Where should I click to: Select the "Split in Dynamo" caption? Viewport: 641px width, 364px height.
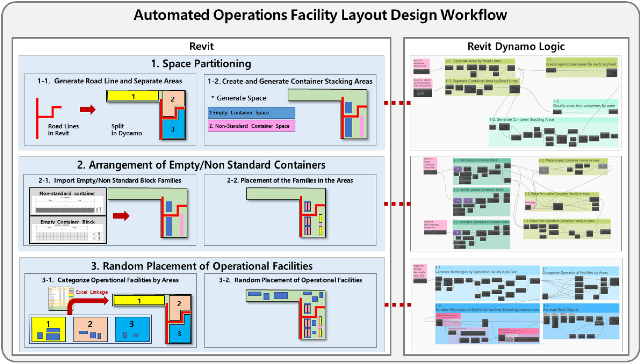(127, 130)
